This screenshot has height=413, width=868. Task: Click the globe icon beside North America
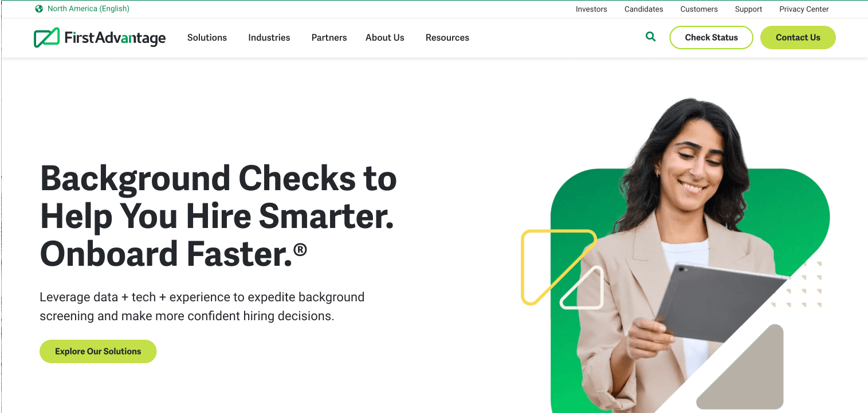pyautogui.click(x=39, y=9)
